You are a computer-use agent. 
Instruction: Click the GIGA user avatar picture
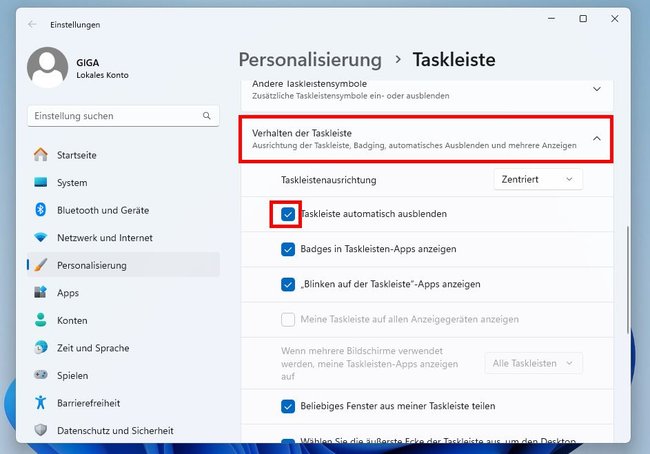[x=47, y=67]
